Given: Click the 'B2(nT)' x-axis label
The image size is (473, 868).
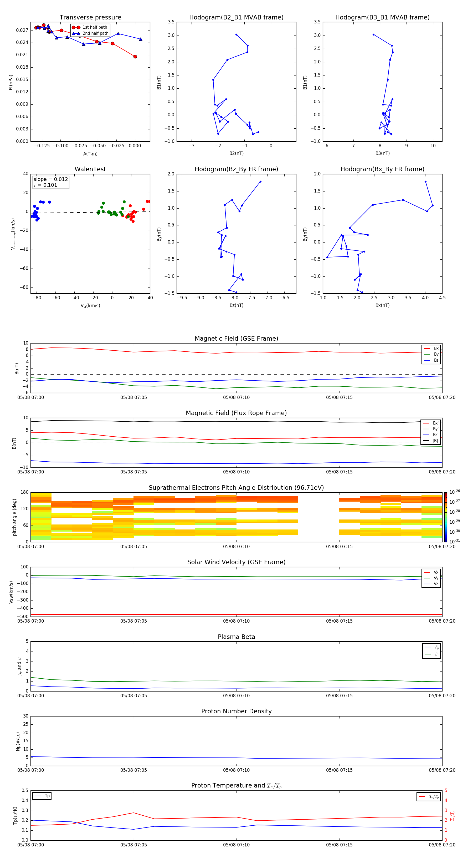Looking at the screenshot, I should coord(236,153).
